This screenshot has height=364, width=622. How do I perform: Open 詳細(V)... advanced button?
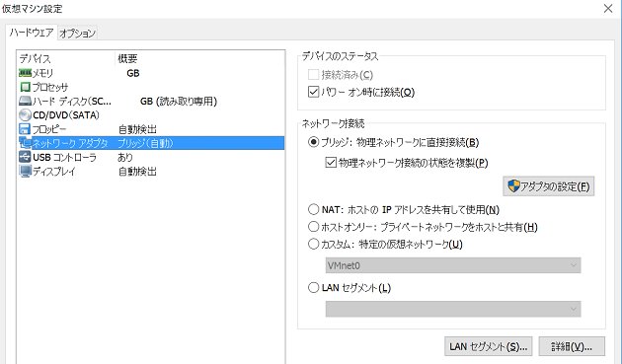coord(572,347)
